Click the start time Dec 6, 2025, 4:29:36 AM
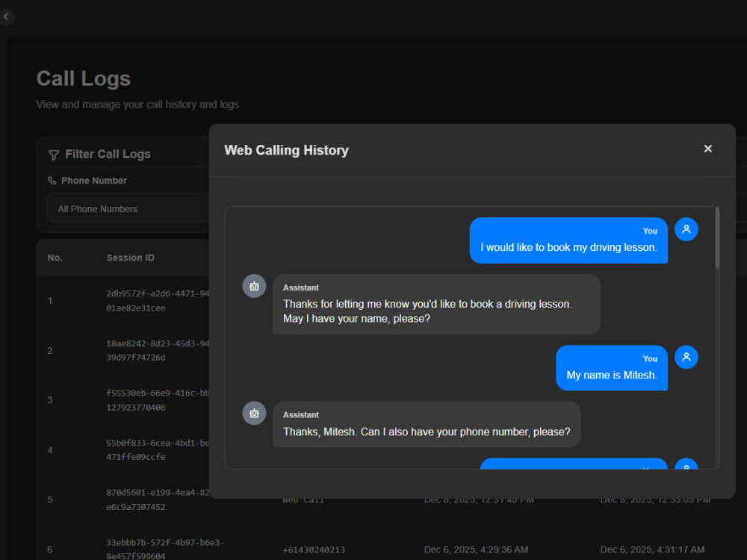The width and height of the screenshot is (747, 560). 476,550
